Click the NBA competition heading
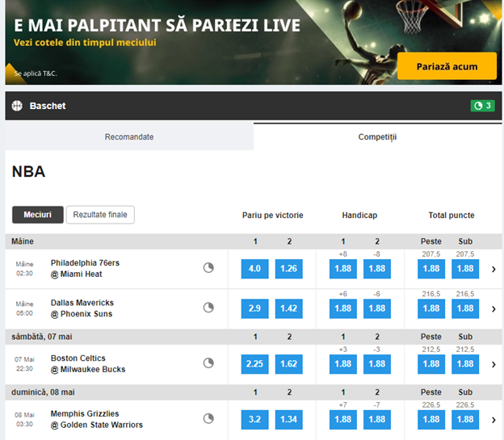 click(28, 171)
